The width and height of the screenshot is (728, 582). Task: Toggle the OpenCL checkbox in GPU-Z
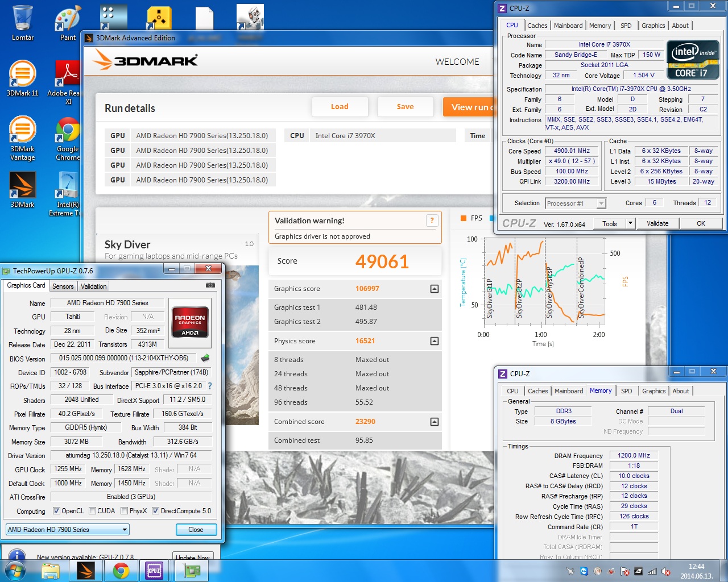pyautogui.click(x=56, y=511)
